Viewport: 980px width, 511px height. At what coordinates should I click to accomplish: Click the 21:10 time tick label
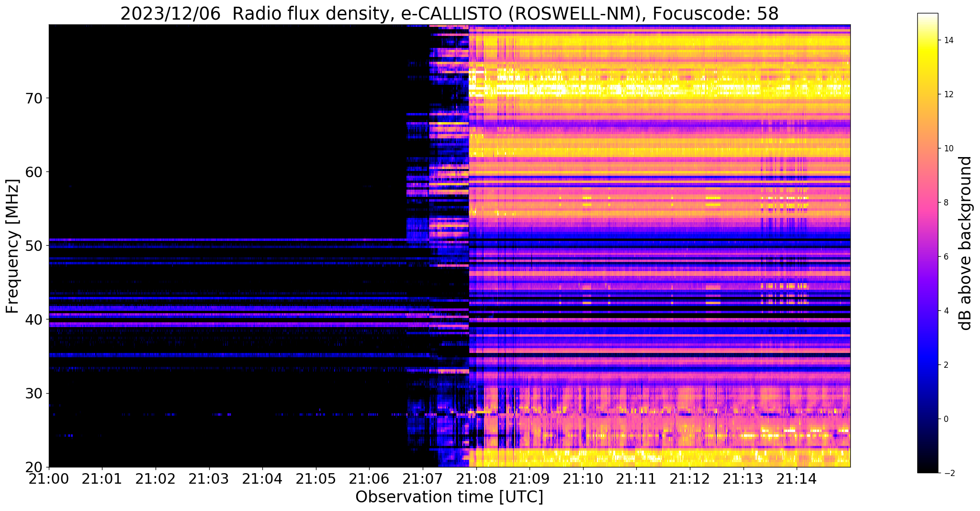(583, 478)
